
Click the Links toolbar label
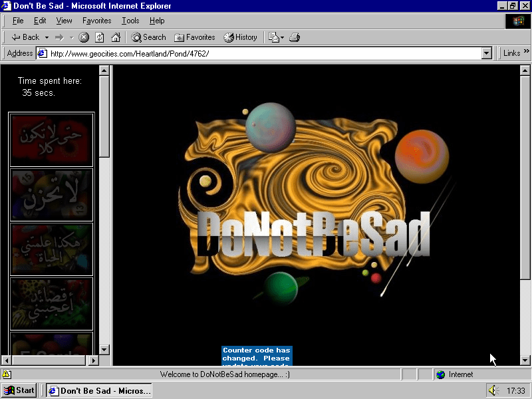click(x=511, y=53)
